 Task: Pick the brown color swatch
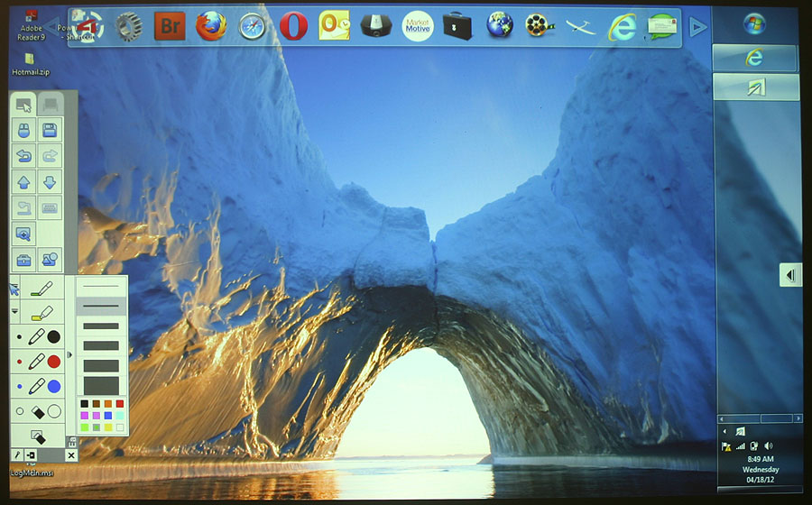(97, 404)
